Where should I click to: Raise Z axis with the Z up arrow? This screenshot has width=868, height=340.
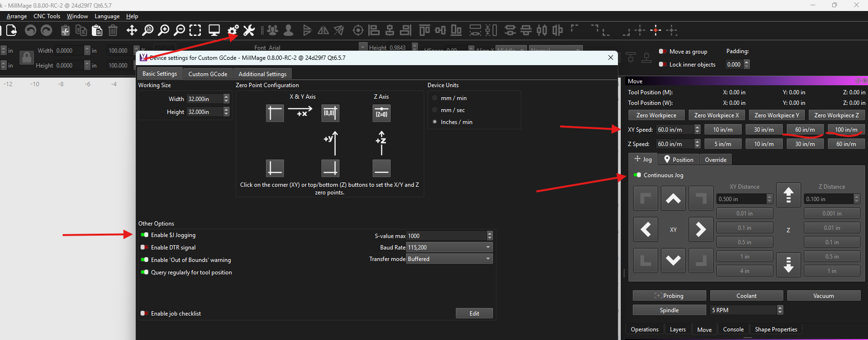[789, 195]
